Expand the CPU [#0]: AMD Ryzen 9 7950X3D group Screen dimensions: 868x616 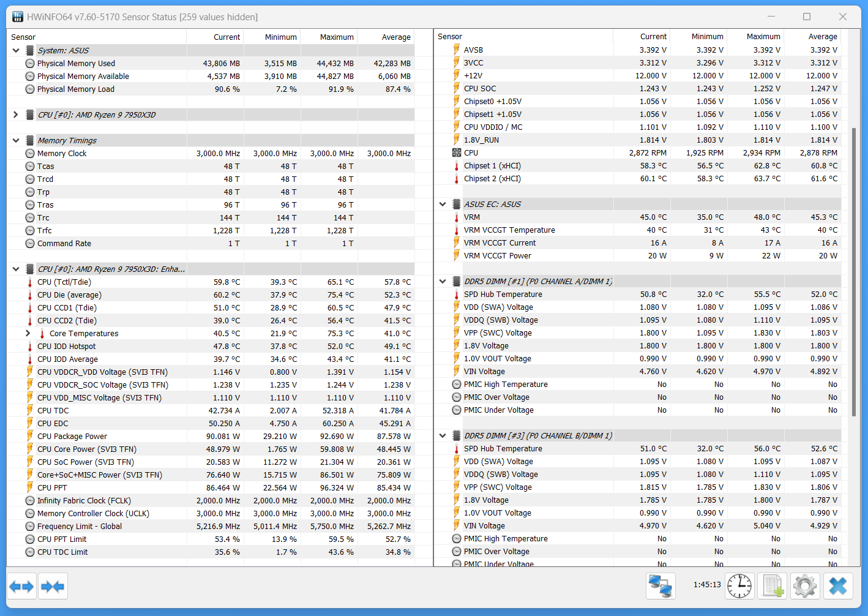point(16,115)
